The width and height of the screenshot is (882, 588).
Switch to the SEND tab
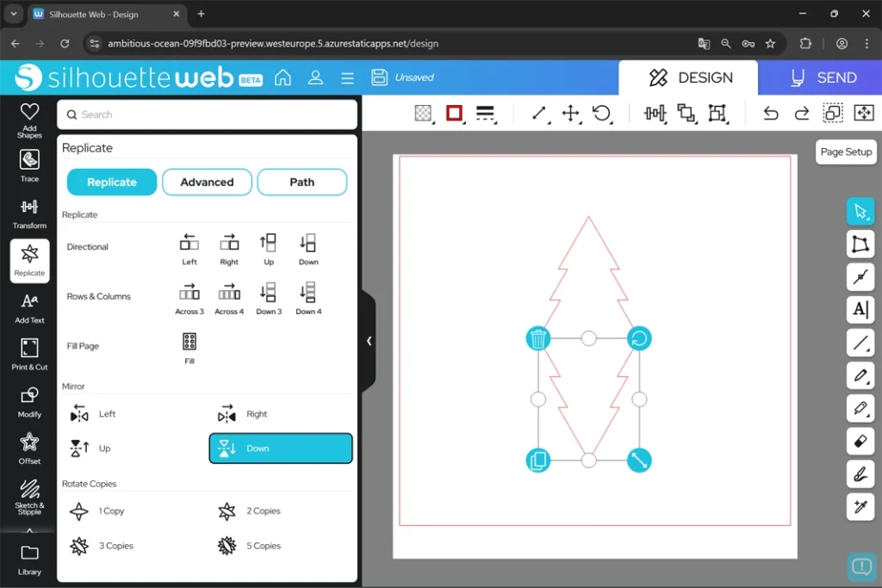point(820,77)
